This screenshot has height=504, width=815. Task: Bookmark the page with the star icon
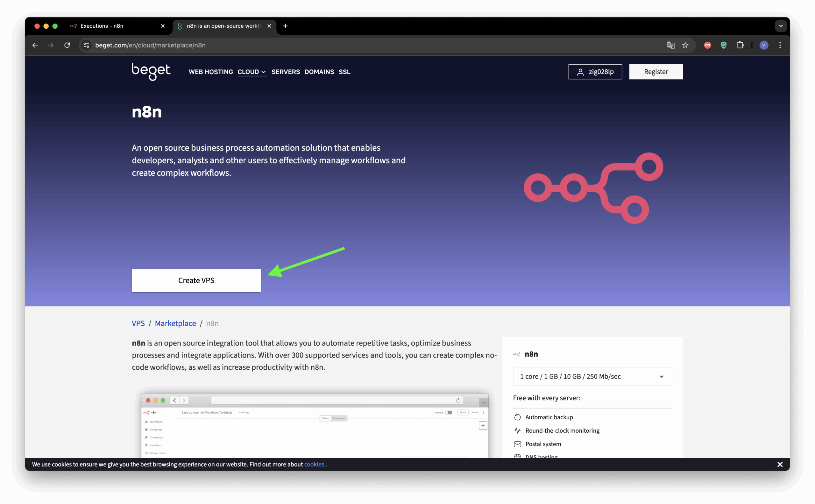tap(685, 45)
